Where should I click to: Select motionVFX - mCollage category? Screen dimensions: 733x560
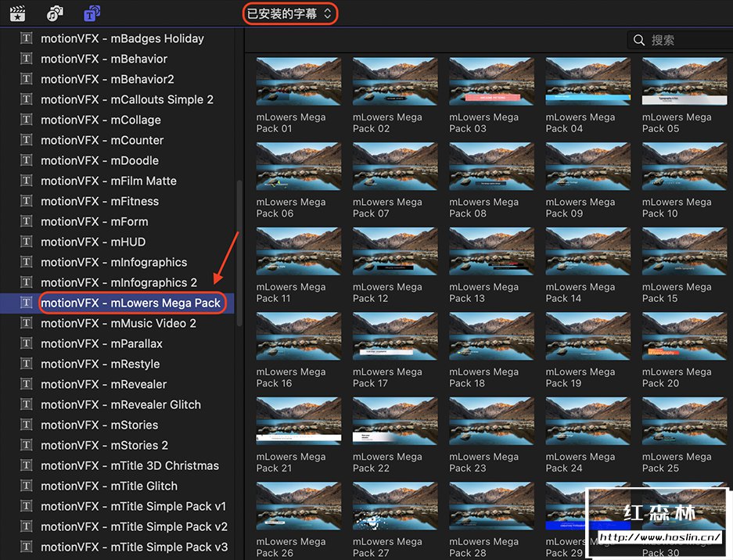pyautogui.click(x=117, y=120)
